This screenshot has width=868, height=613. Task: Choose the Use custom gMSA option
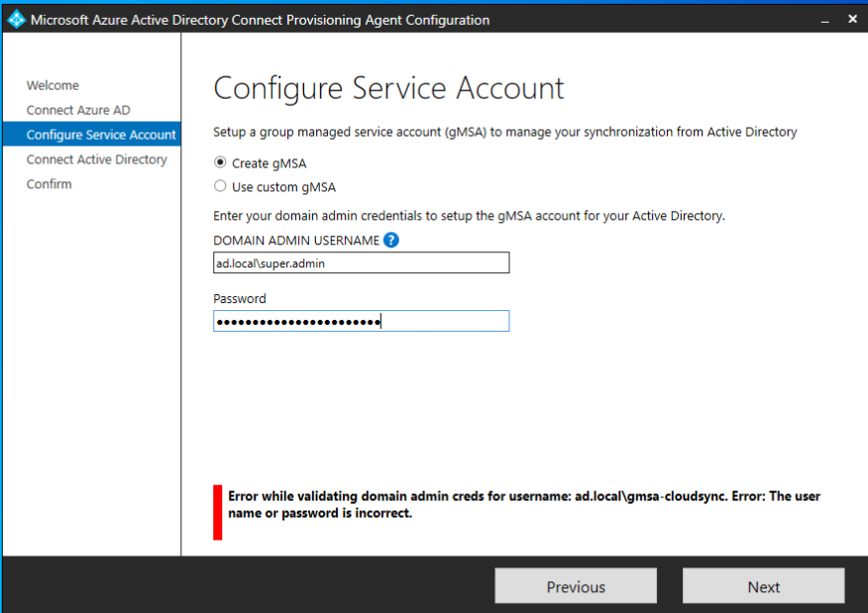[220, 186]
